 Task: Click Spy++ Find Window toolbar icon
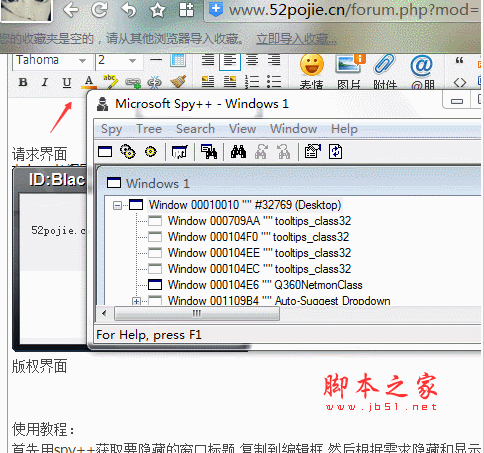coord(209,152)
